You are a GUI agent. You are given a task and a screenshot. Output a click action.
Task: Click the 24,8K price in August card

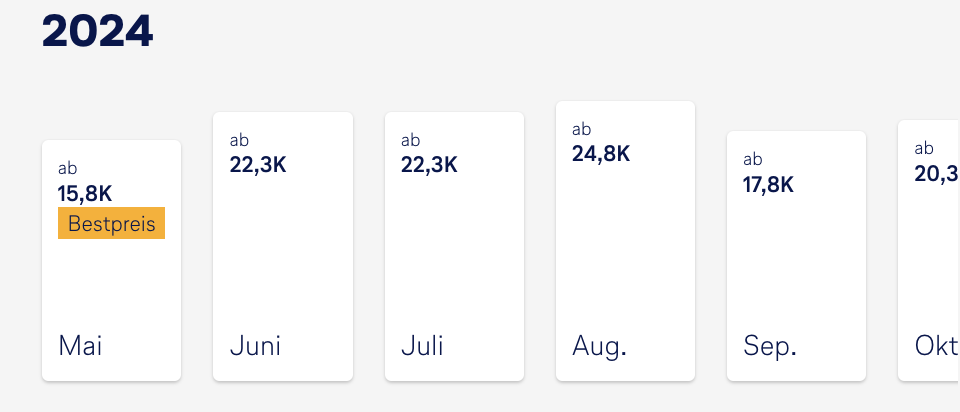[x=601, y=154]
